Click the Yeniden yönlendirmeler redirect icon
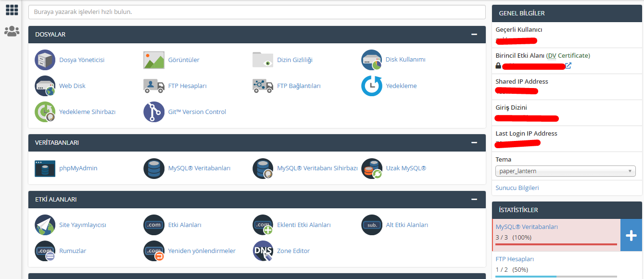The height and width of the screenshot is (279, 644). [154, 251]
